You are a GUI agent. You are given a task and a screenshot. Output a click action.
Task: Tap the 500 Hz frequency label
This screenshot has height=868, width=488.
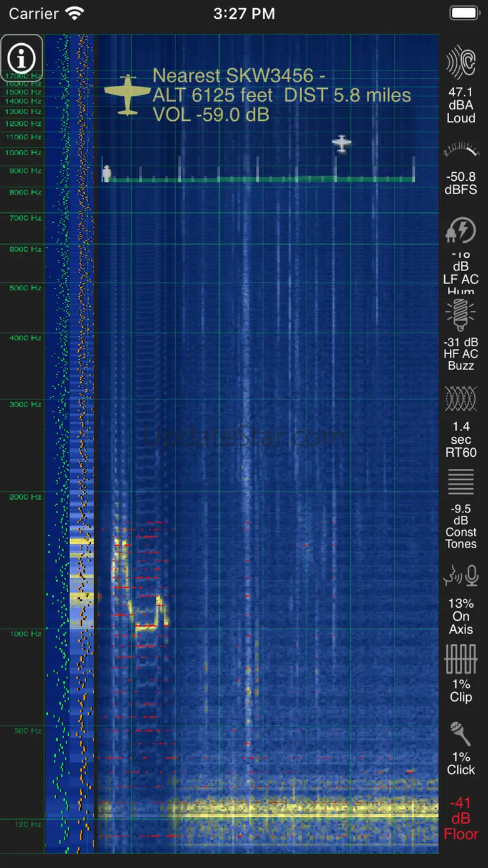(28, 730)
